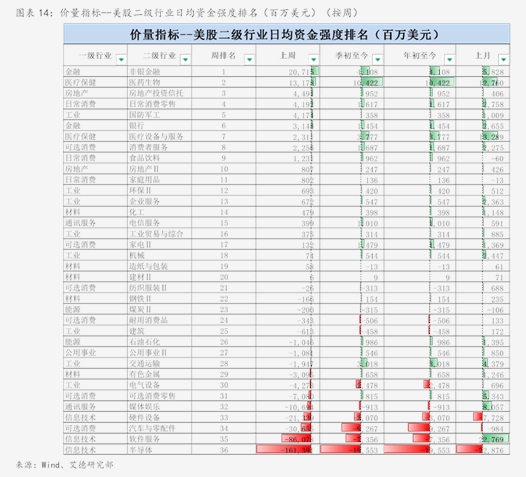Select the 耐用消费品 cell
526x477 pixels.
160,320
